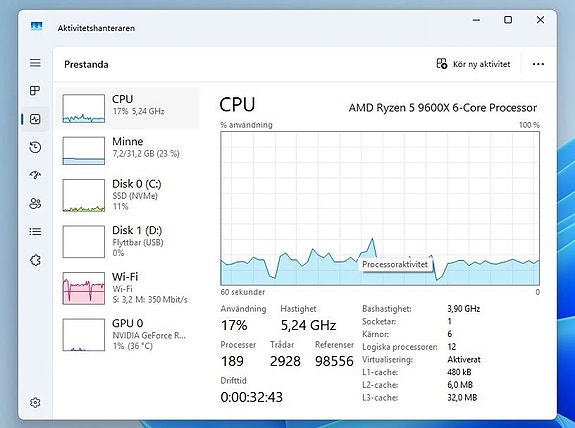Screen dimensions: 575x428
Task: Open the three-dot more options menu
Action: (x=538, y=64)
